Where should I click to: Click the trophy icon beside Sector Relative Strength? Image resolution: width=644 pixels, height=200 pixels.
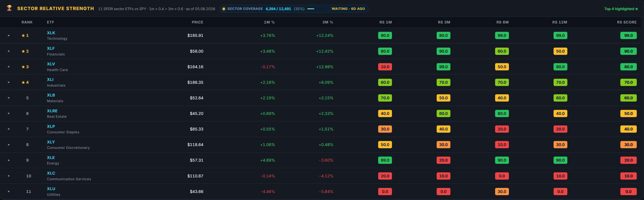pos(9,8)
